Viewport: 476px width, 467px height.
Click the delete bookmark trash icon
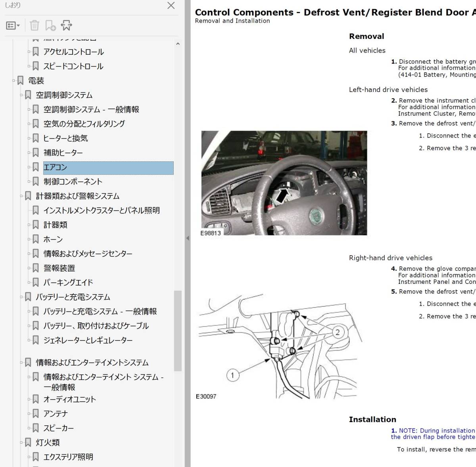(x=35, y=26)
